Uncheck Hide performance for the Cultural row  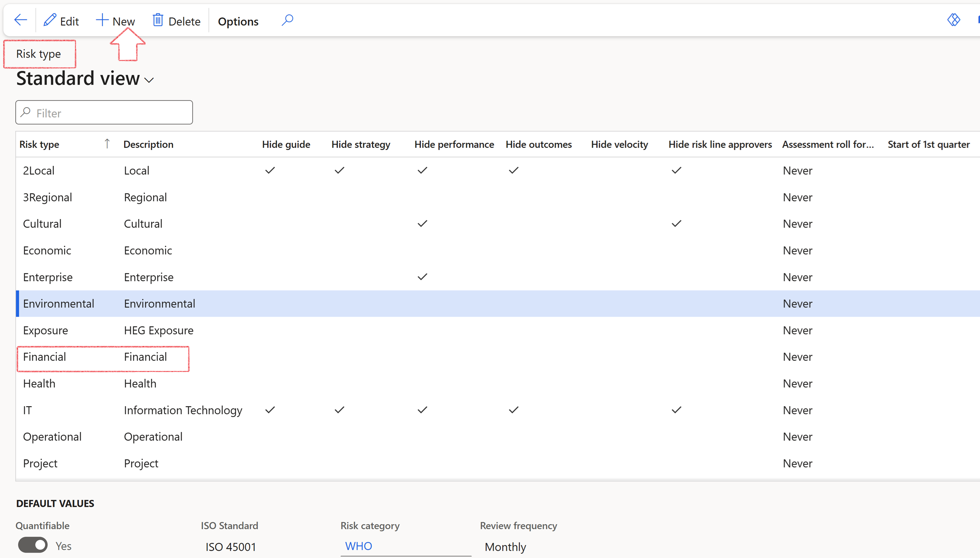(x=422, y=224)
